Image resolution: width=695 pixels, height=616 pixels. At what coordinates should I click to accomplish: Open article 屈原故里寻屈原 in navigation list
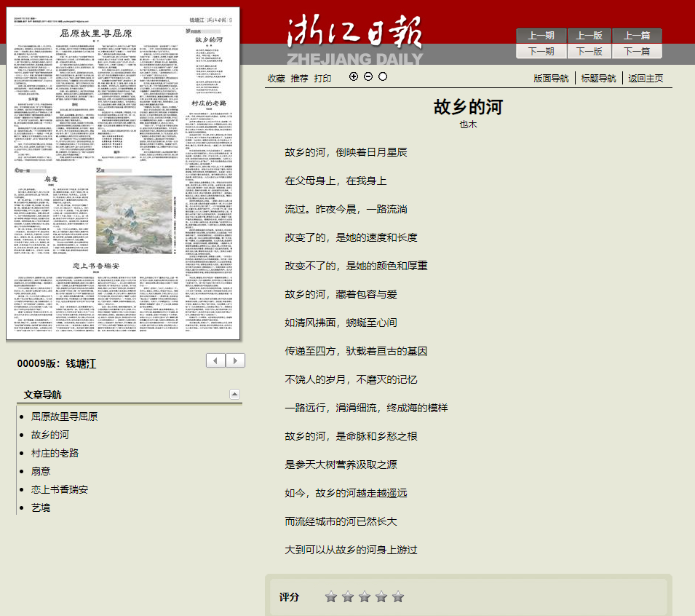point(64,416)
